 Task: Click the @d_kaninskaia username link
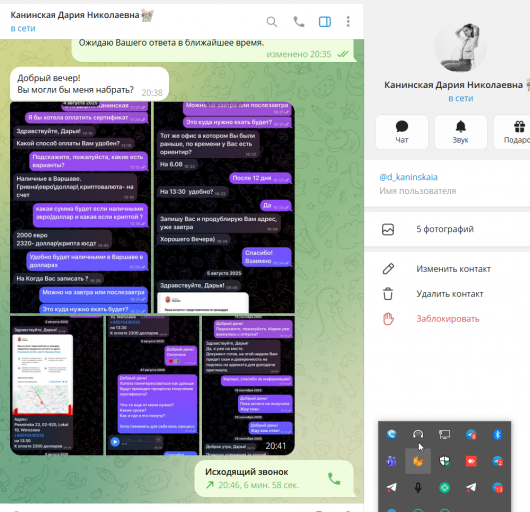tap(408, 177)
